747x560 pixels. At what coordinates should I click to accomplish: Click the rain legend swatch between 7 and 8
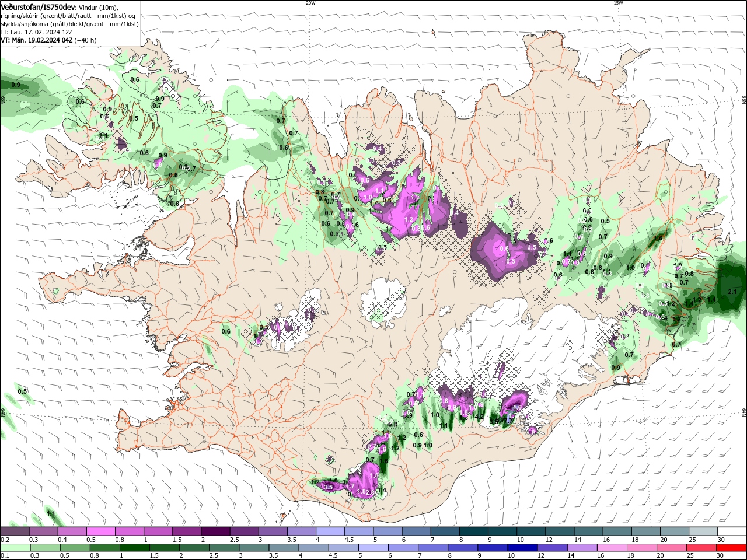coord(433,548)
